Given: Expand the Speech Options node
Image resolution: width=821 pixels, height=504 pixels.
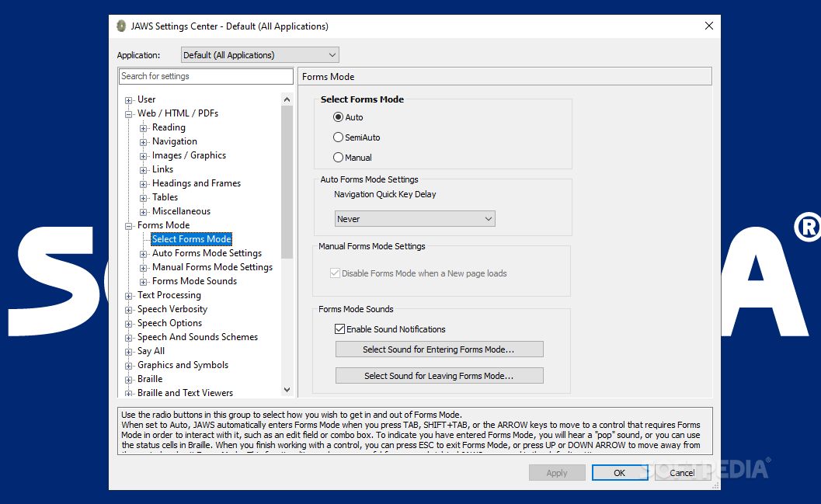Looking at the screenshot, I should tap(128, 324).
